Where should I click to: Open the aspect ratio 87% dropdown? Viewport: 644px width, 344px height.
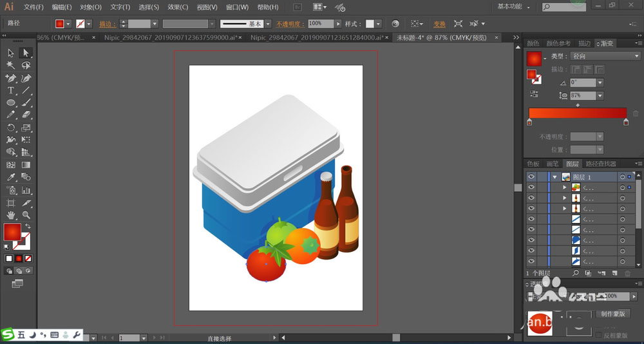tap(600, 95)
